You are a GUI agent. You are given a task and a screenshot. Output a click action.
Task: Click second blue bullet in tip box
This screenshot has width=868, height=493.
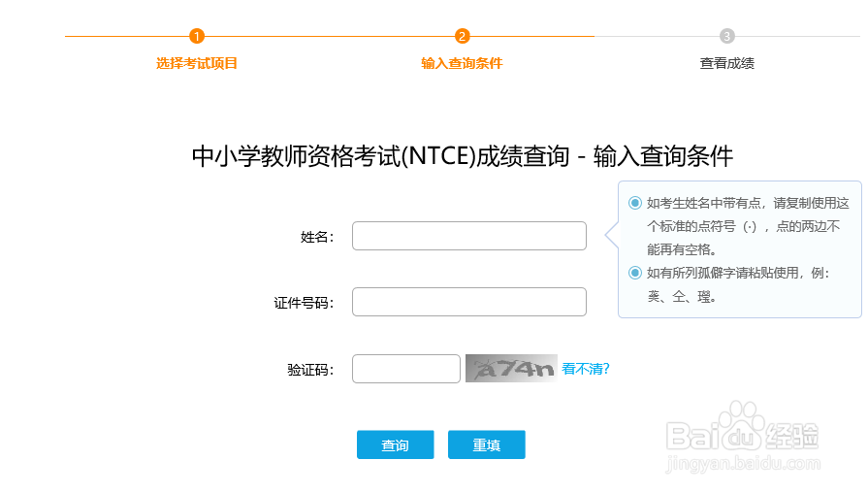635,273
